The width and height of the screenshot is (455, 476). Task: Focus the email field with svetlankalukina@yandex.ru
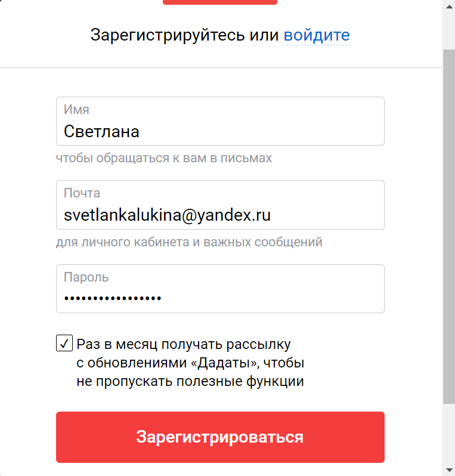(x=220, y=215)
